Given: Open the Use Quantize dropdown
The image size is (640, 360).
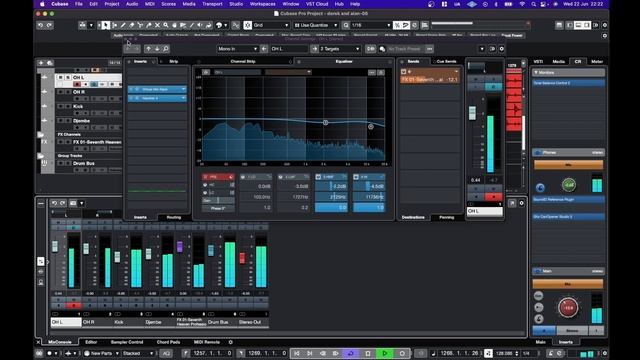Looking at the screenshot, I should pyautogui.click(x=316, y=25).
